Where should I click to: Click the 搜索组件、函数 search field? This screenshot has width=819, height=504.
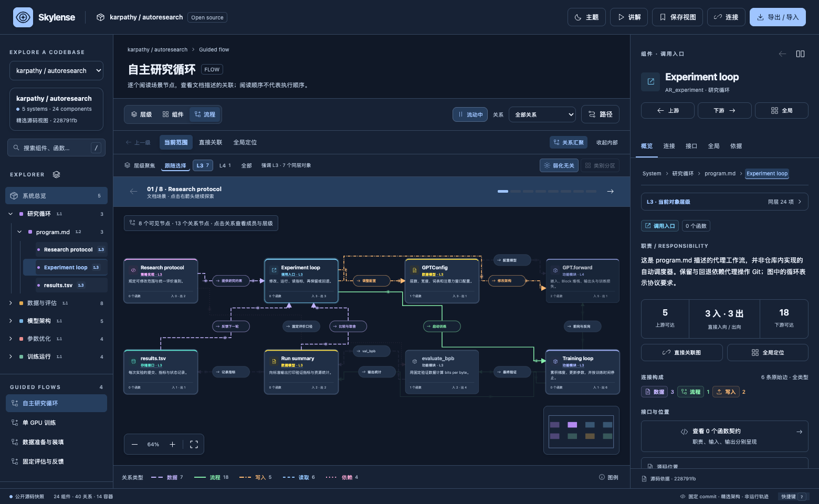click(56, 148)
